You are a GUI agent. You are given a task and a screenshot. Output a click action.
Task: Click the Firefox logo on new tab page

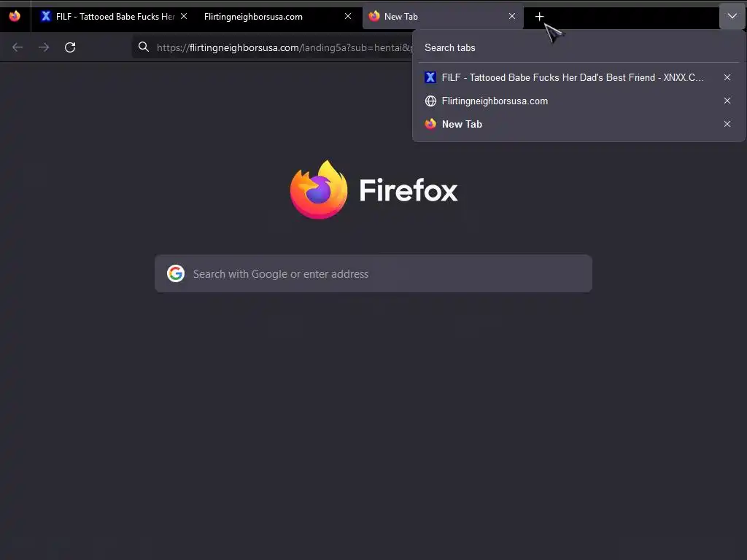319,190
